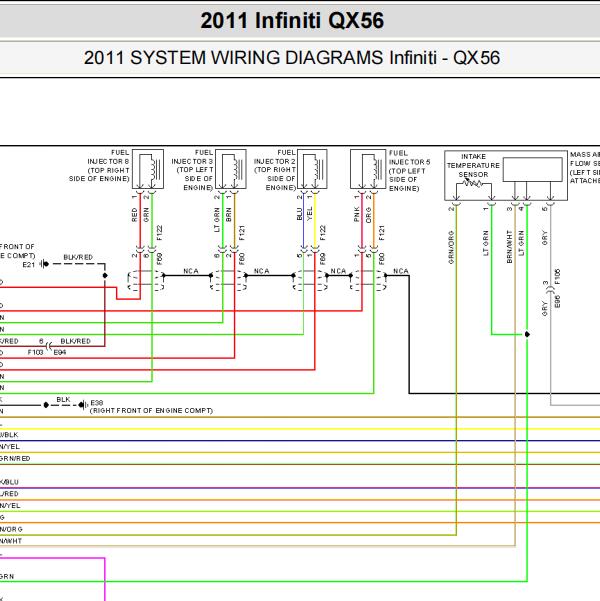The image size is (600, 601).
Task: Click the 'E21' ground label
Action: (x=29, y=264)
